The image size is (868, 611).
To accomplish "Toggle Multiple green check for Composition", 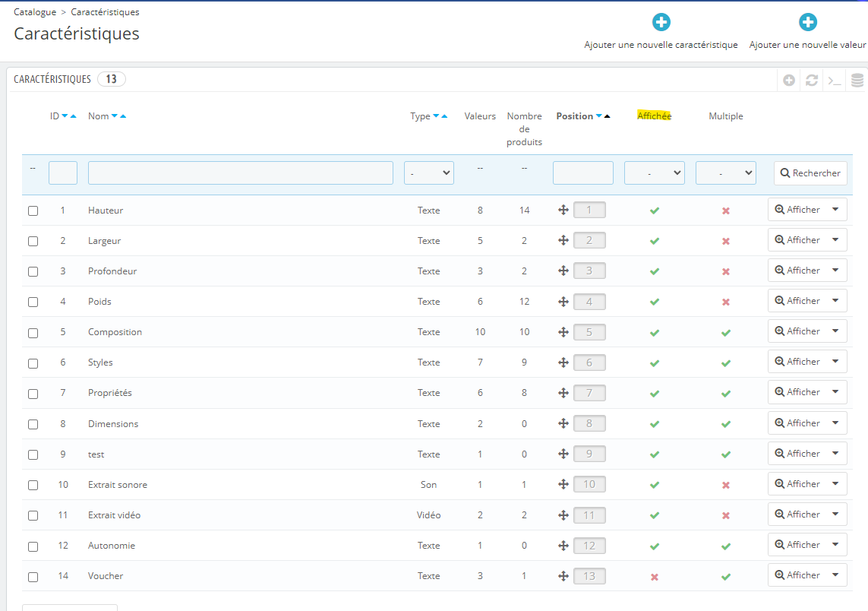I will click(726, 333).
